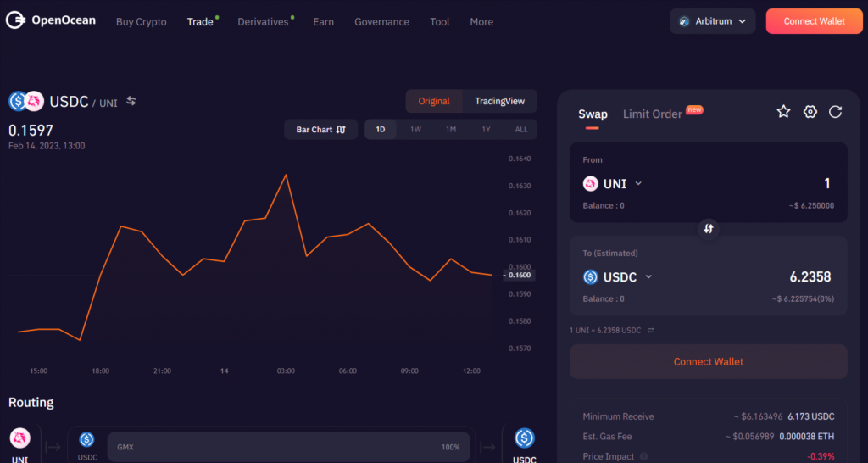
Task: Click the Arbitrum network logo
Action: coord(685,21)
